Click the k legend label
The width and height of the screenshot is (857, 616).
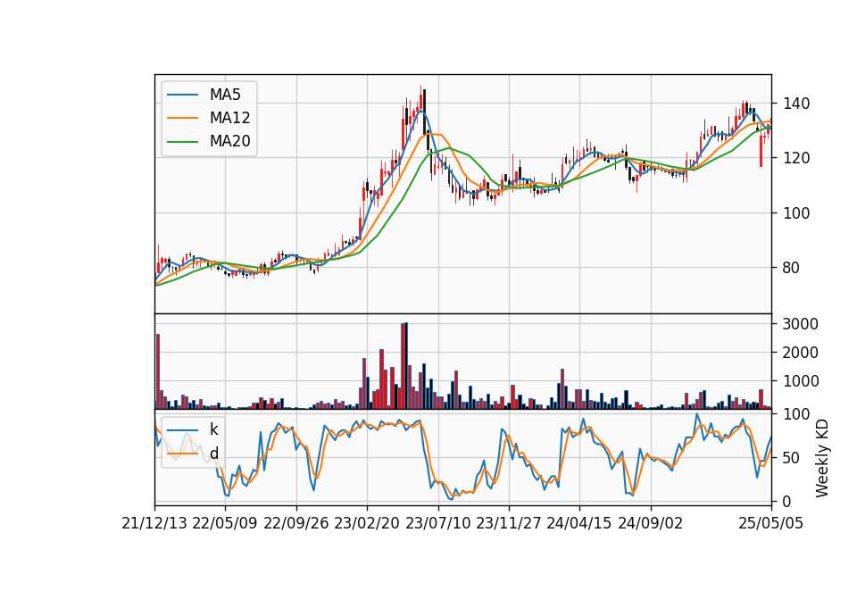pyautogui.click(x=213, y=429)
